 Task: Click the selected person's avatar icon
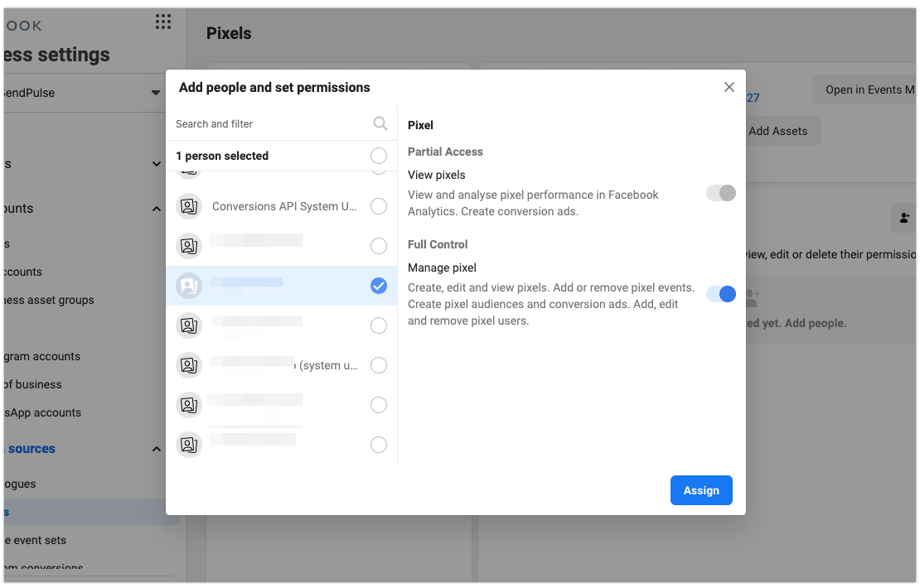tap(189, 286)
